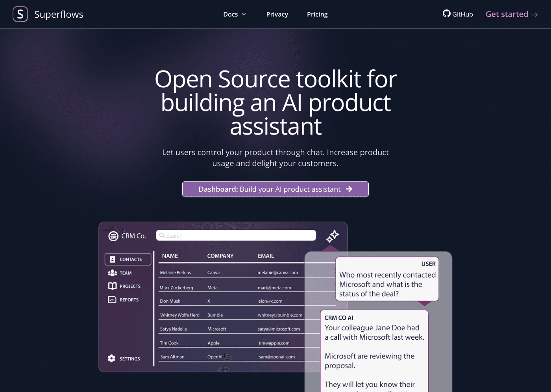Click the EMAIL column header
Screen dimensions: 551x392
point(266,256)
